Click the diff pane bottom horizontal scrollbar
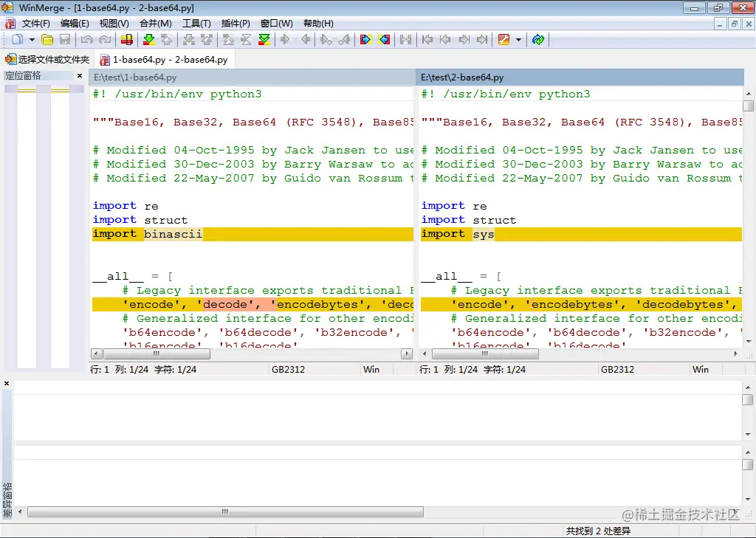This screenshot has width=756, height=538. tap(225, 511)
